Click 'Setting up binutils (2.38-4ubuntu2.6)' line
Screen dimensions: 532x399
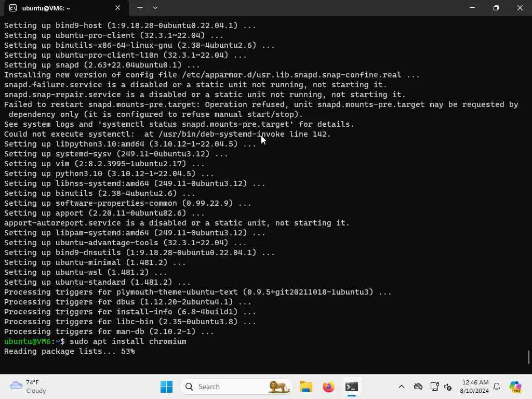click(99, 193)
